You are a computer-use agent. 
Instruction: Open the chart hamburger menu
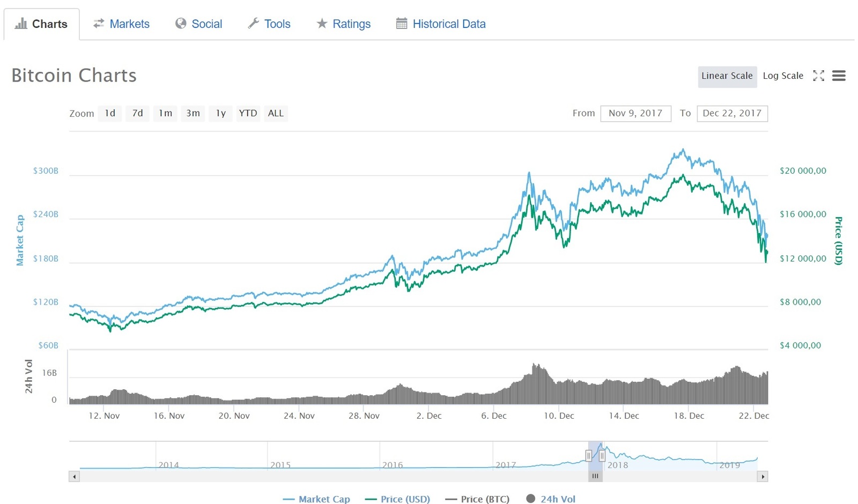[x=839, y=76]
